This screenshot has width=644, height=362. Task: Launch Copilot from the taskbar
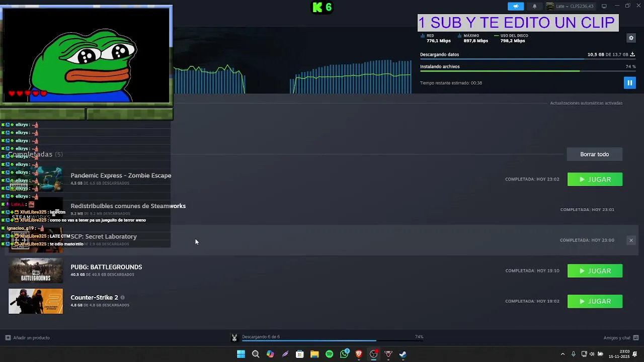pyautogui.click(x=270, y=354)
